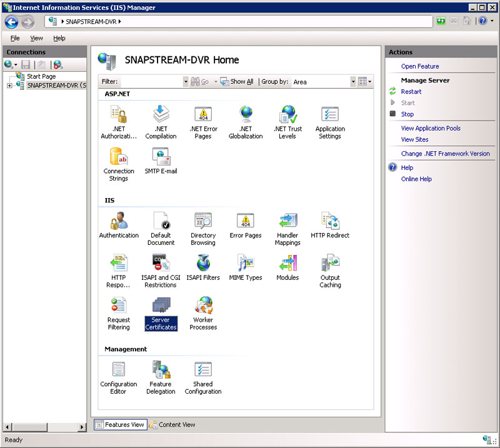The image size is (500, 448).
Task: Open MIME Types feature
Action: coord(246,267)
